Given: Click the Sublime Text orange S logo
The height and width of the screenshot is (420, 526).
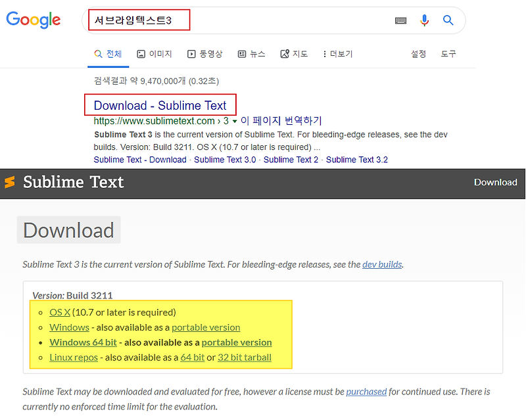Looking at the screenshot, I should click(10, 182).
